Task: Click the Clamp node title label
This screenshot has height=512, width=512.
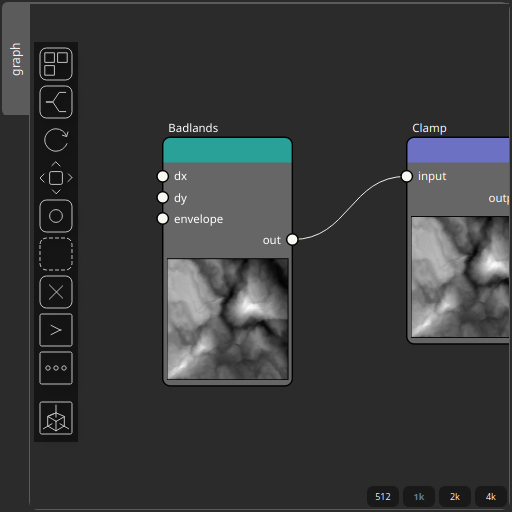Action: [x=429, y=128]
